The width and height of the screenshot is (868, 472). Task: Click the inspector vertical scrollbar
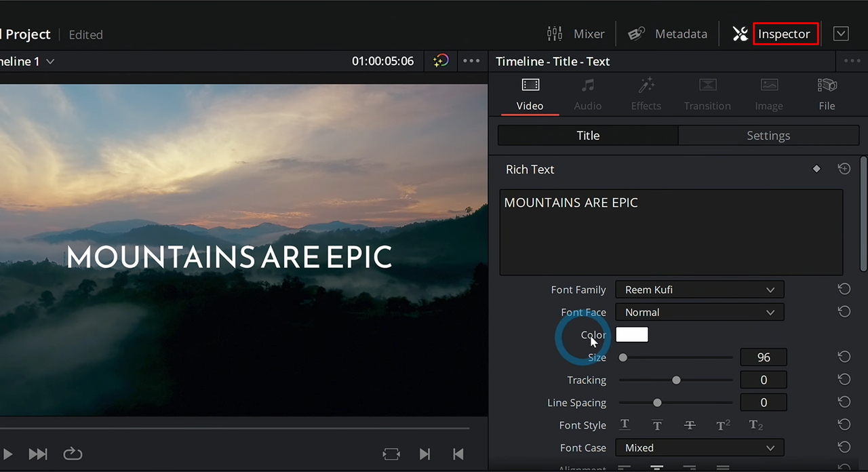pos(863,214)
